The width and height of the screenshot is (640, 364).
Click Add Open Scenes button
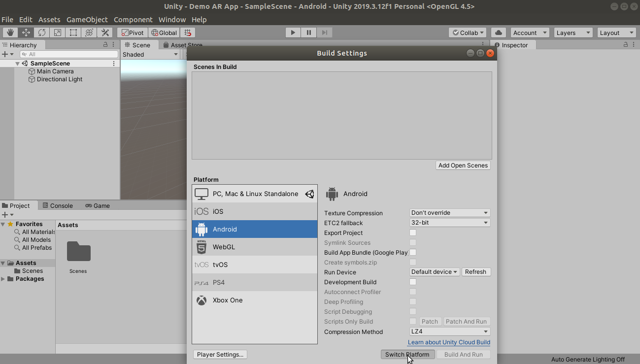coord(463,165)
